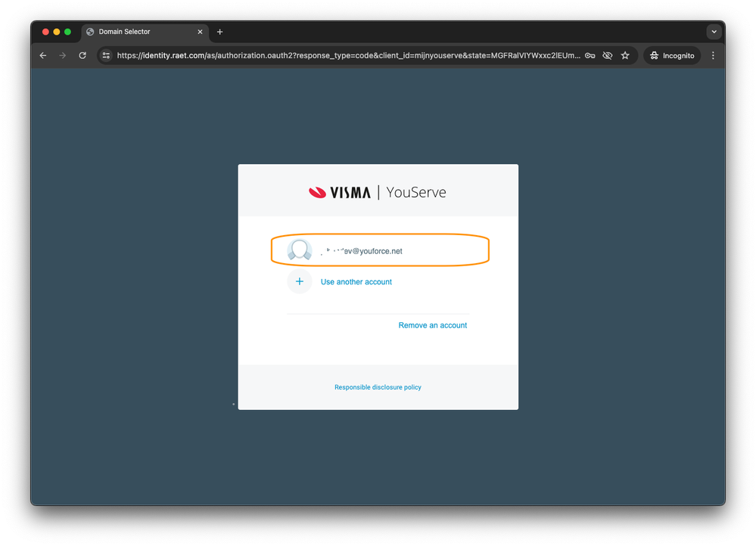Click the plus icon to add account
This screenshot has height=546, width=756.
pyautogui.click(x=300, y=281)
